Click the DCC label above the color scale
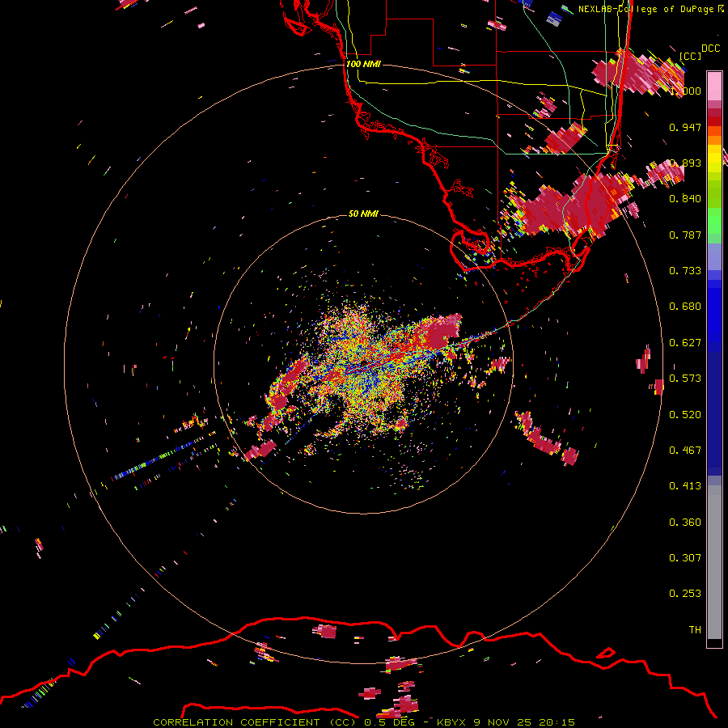The width and height of the screenshot is (728, 728). [x=710, y=49]
